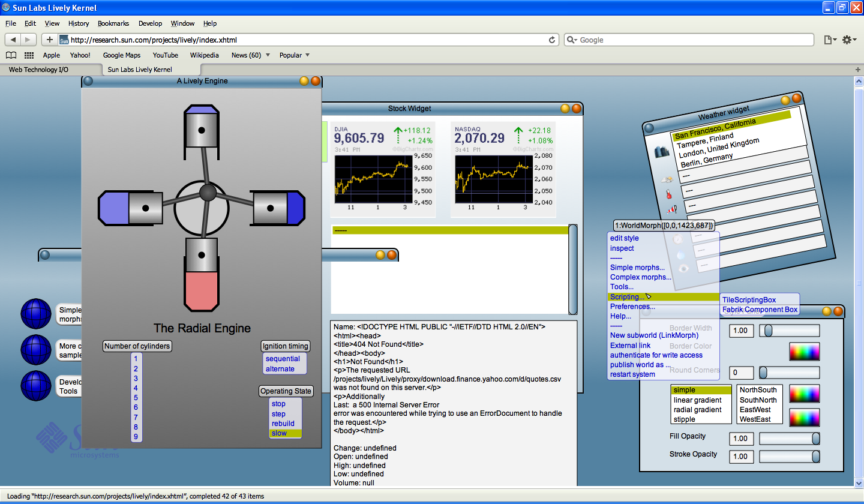
Task: Open the Develop menu
Action: pos(150,23)
